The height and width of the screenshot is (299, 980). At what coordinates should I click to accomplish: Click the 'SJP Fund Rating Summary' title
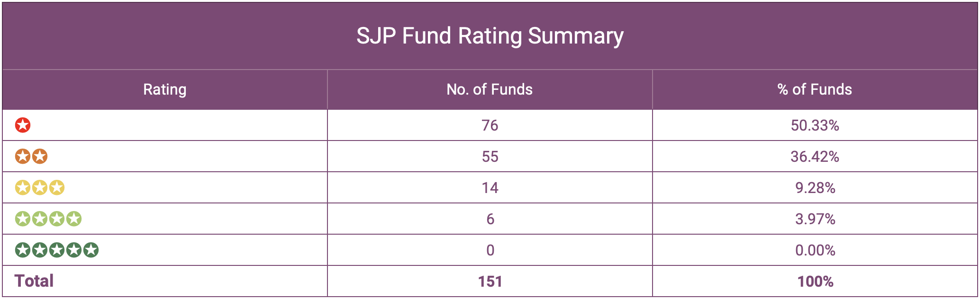click(490, 36)
